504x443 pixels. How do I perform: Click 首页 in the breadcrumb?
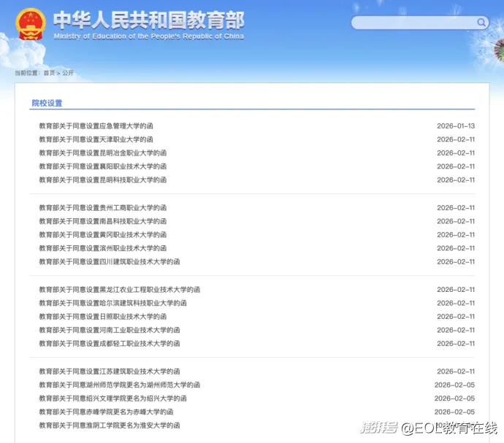click(x=49, y=73)
